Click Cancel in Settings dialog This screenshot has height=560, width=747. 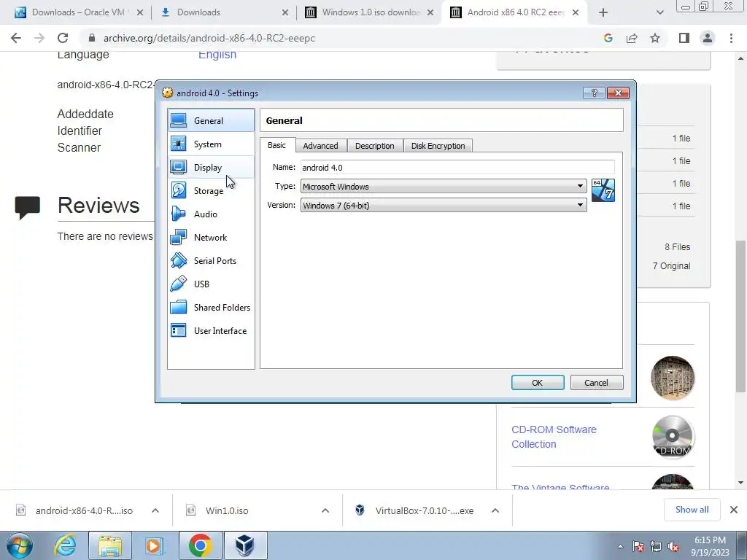point(597,382)
